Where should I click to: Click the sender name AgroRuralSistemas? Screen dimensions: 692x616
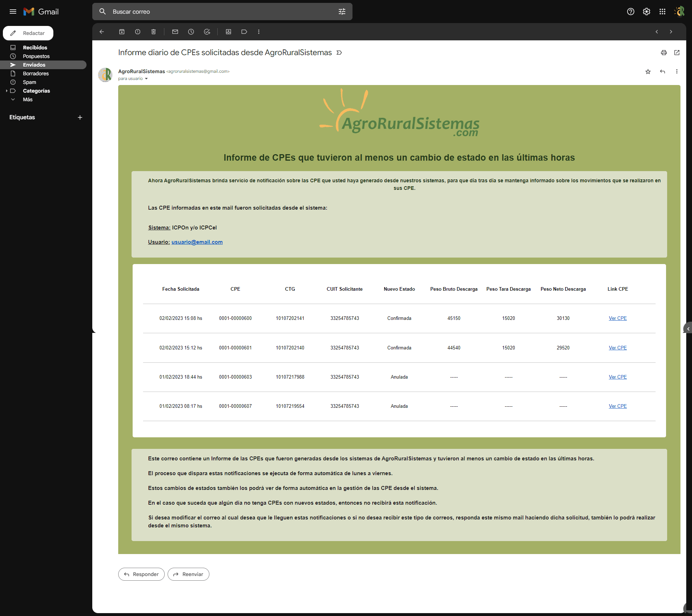pyautogui.click(x=141, y=71)
